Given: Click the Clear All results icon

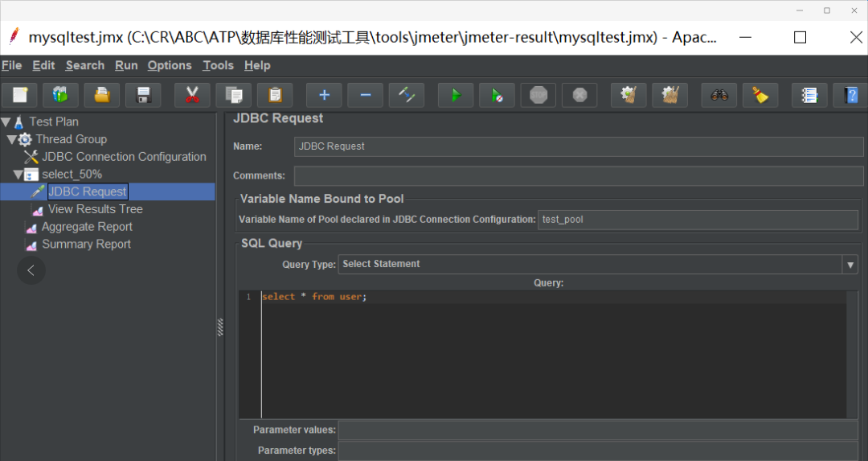Looking at the screenshot, I should 669,95.
